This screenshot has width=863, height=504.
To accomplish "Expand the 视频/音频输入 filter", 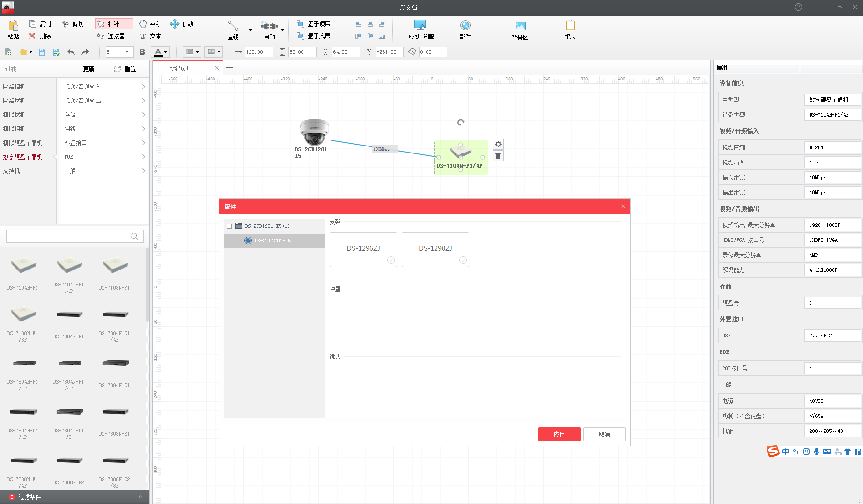I will click(143, 87).
